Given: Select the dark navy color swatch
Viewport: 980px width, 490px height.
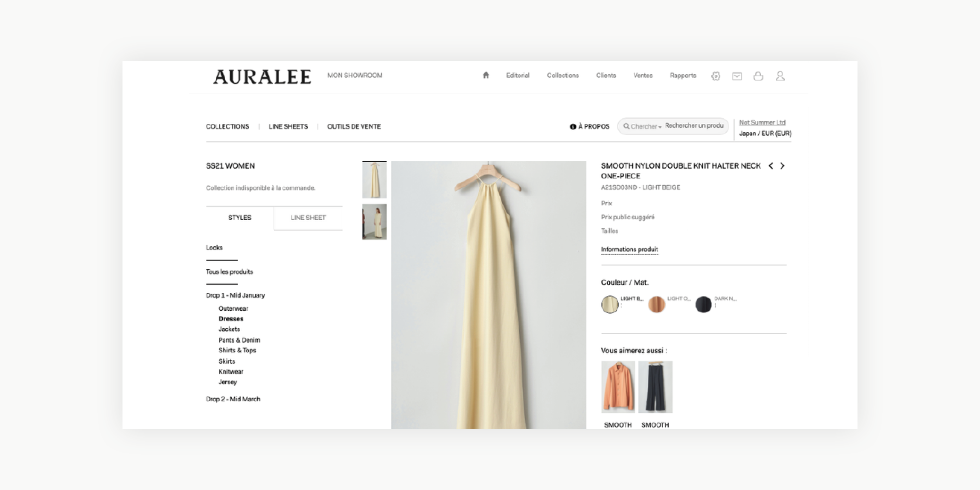Looking at the screenshot, I should [x=703, y=304].
